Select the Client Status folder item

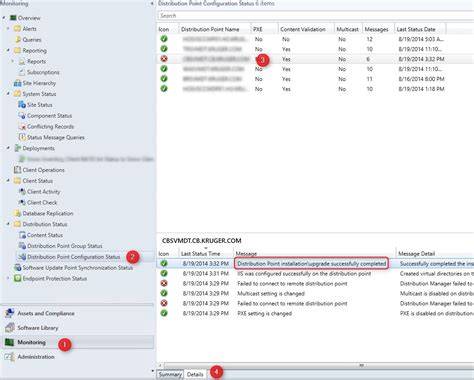coord(37,181)
